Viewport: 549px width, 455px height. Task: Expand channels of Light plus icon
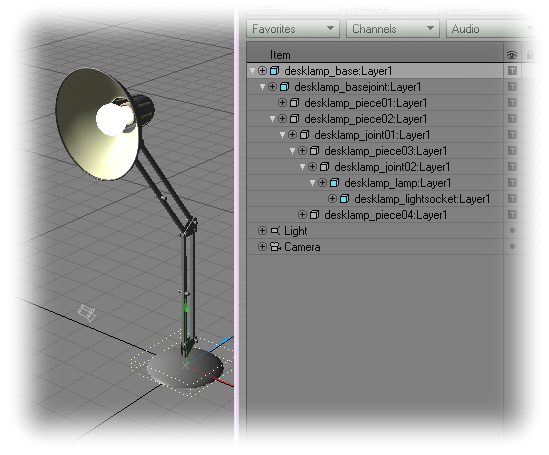pos(262,230)
